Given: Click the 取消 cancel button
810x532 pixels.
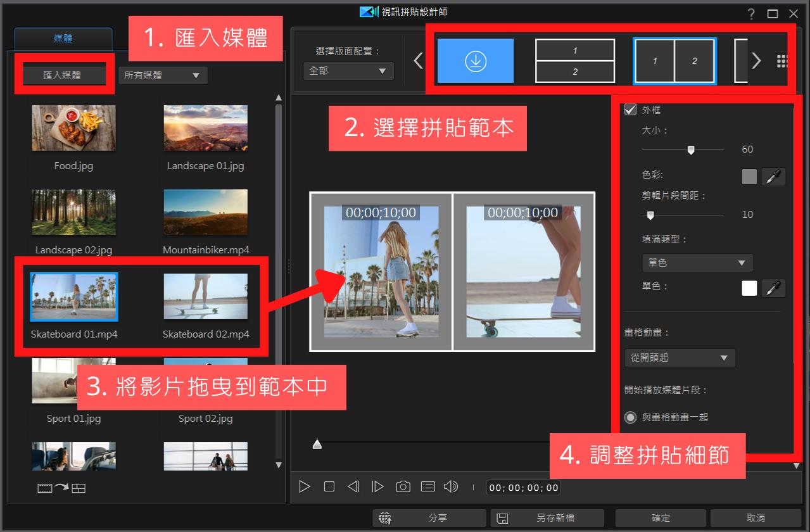Looking at the screenshot, I should click(756, 518).
